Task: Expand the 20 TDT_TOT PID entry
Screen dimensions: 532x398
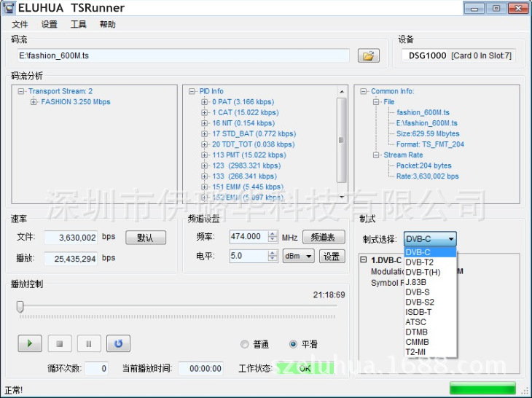Action: (204, 144)
